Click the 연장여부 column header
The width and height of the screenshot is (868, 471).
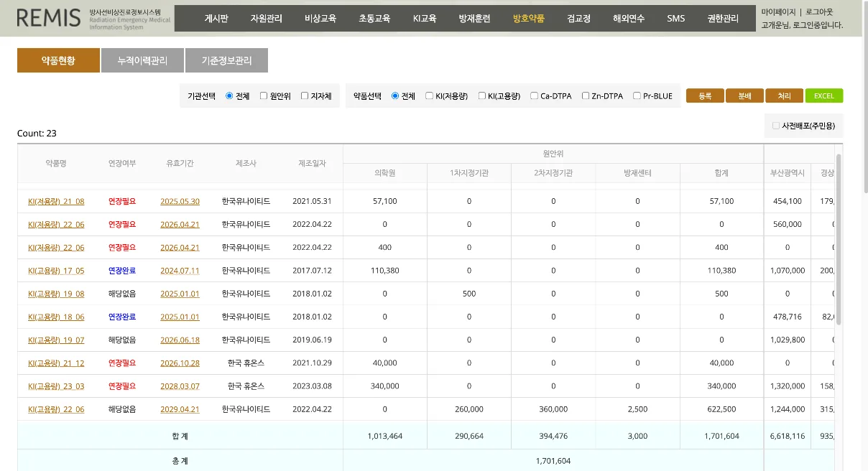(122, 163)
